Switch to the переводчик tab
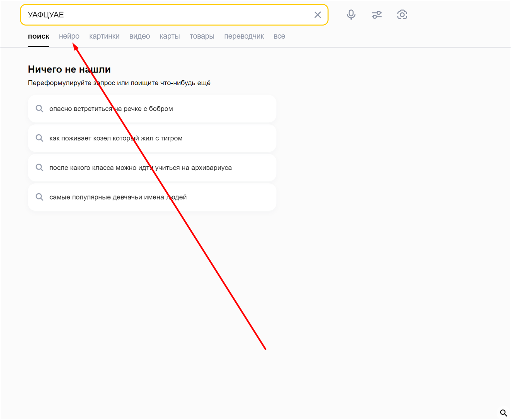Viewport: 511px width, 420px height. click(x=244, y=36)
